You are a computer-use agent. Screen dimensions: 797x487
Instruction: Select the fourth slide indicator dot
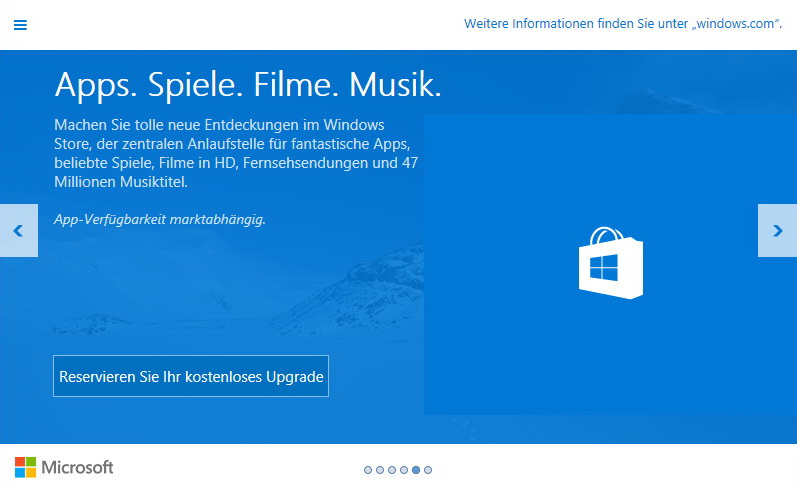click(x=404, y=470)
